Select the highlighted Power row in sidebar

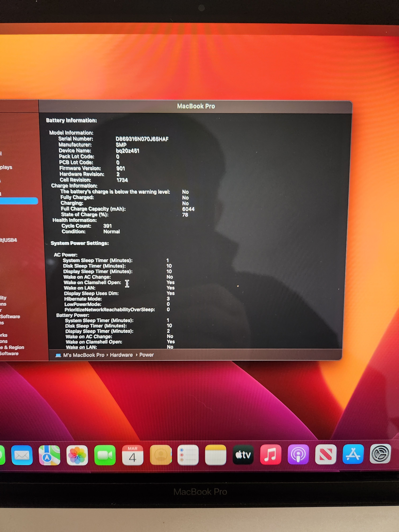(19, 201)
